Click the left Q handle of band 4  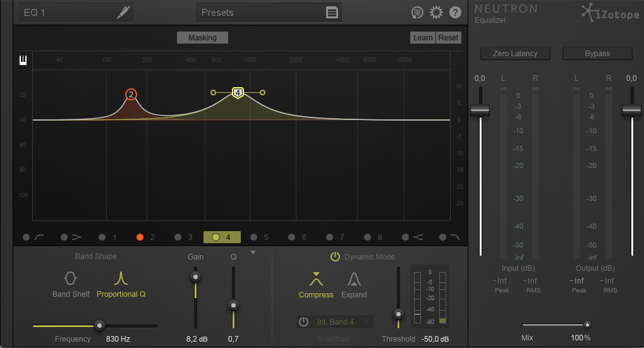[x=213, y=93]
